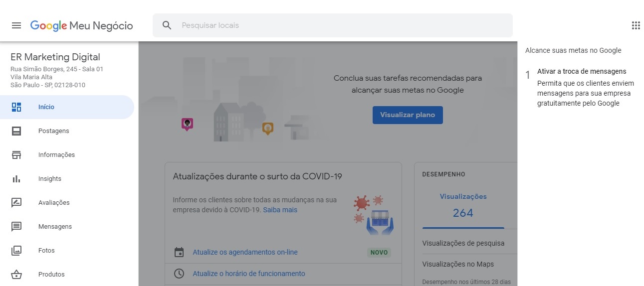The image size is (644, 286).
Task: Click the calendar icon beside agendamentos on-line
Action: click(179, 252)
